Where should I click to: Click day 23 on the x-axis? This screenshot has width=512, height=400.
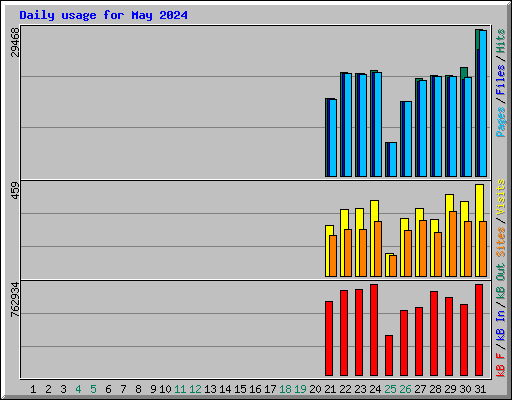360,389
